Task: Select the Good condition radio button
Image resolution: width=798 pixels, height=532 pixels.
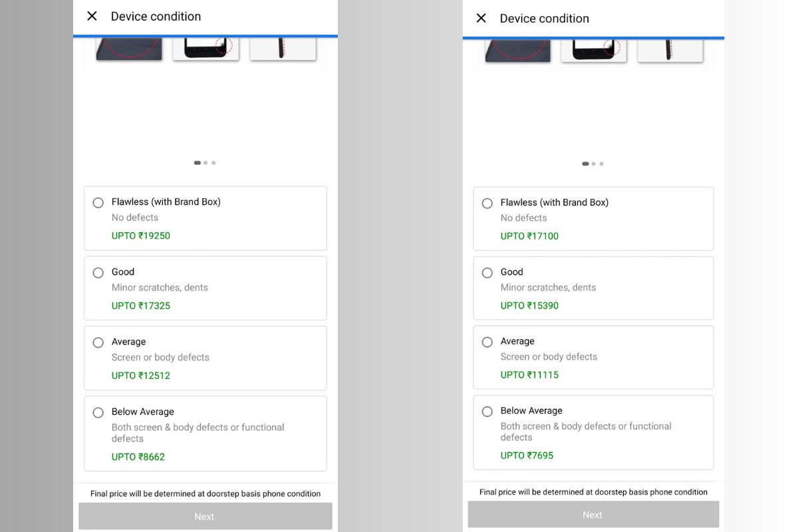Action: tap(98, 273)
